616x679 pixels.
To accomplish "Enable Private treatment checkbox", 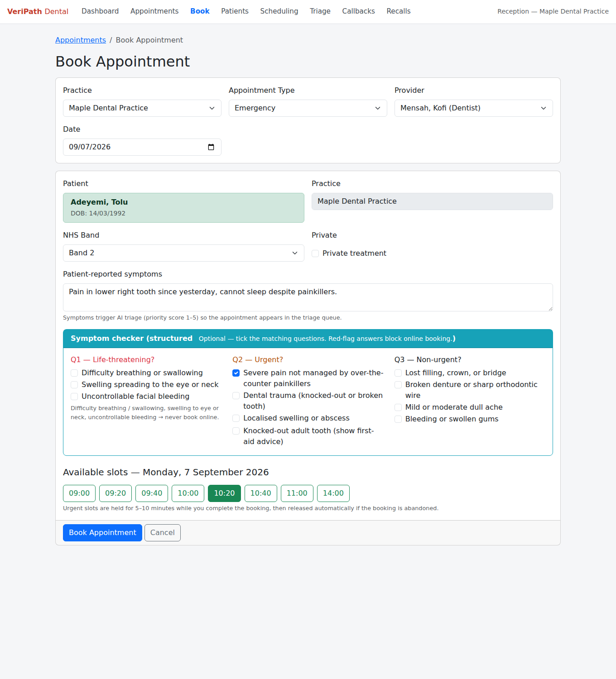I will (x=315, y=253).
